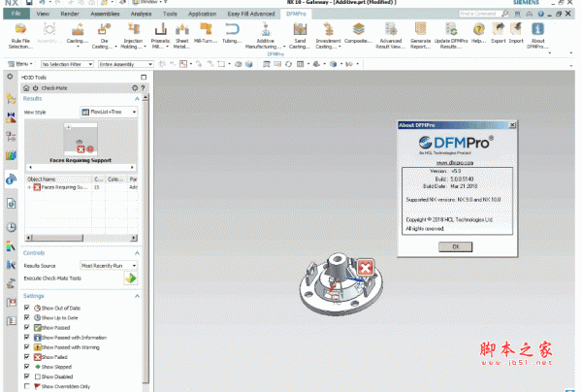Open Rule File Selection tool
Viewport: 582px width, 392px height.
(x=20, y=36)
